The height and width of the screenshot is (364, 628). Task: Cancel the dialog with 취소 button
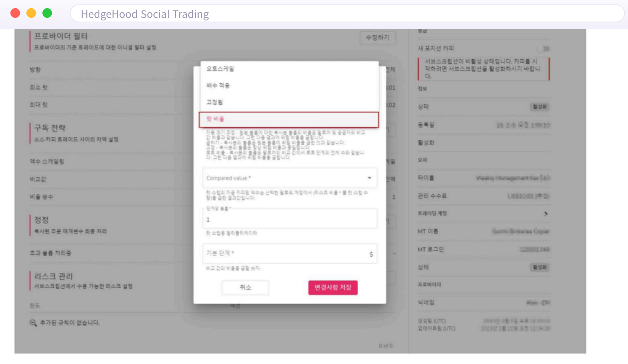click(x=245, y=287)
